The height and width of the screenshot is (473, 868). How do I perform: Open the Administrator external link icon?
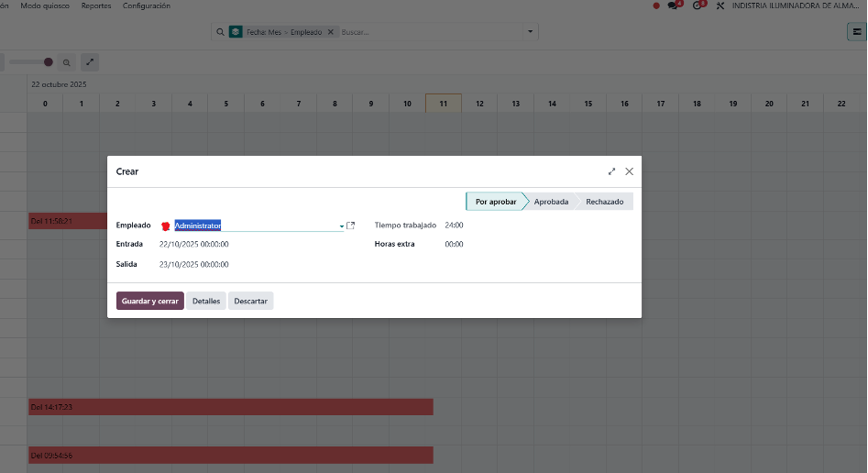coord(350,225)
